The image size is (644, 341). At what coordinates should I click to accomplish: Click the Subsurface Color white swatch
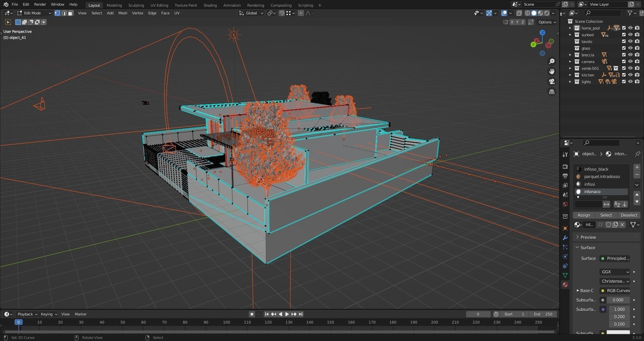618,333
